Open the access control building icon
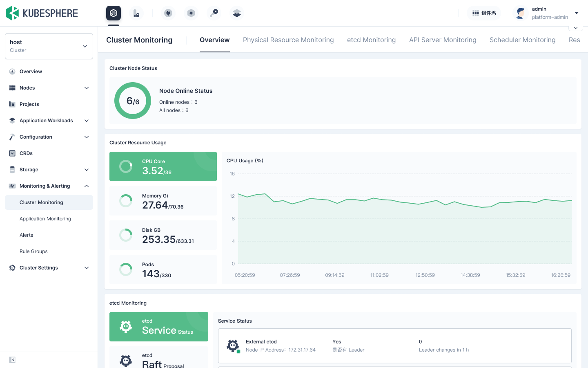 [136, 13]
